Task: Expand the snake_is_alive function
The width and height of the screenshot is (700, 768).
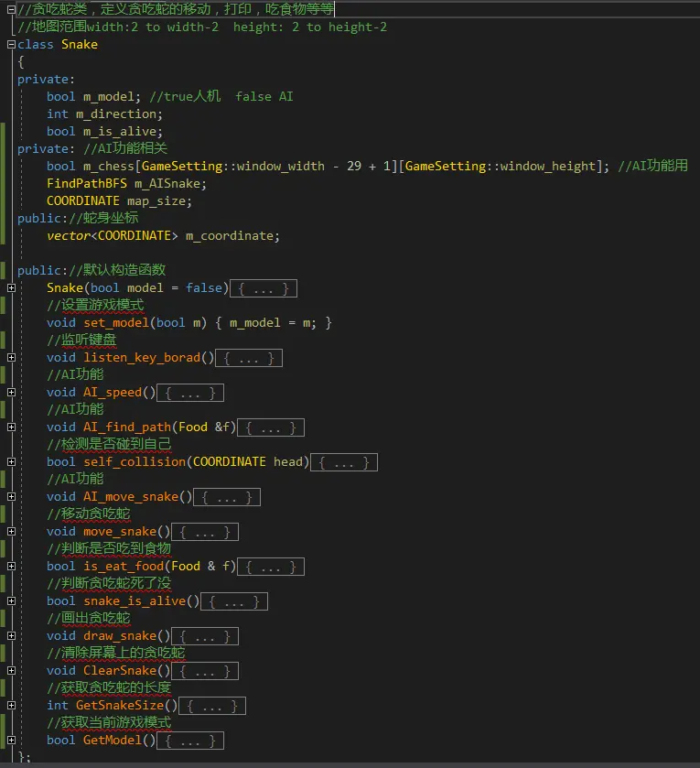Action: point(11,601)
